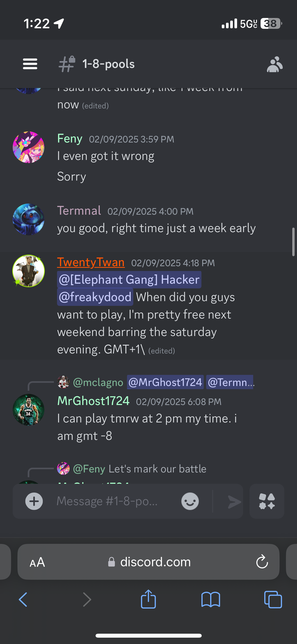This screenshot has width=297, height=644.
Task: Open Safari bookmarks
Action: (x=211, y=599)
